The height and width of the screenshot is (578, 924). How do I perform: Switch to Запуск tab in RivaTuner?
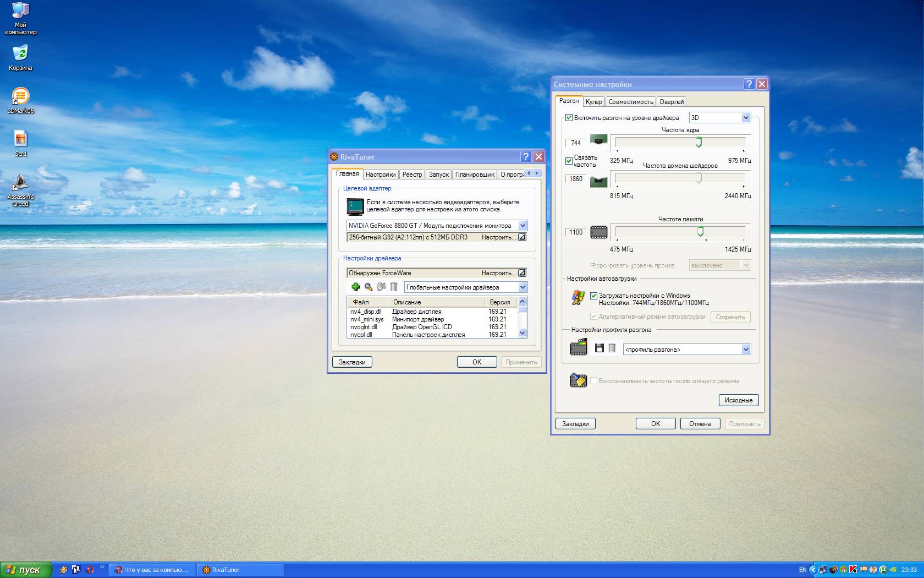[439, 175]
